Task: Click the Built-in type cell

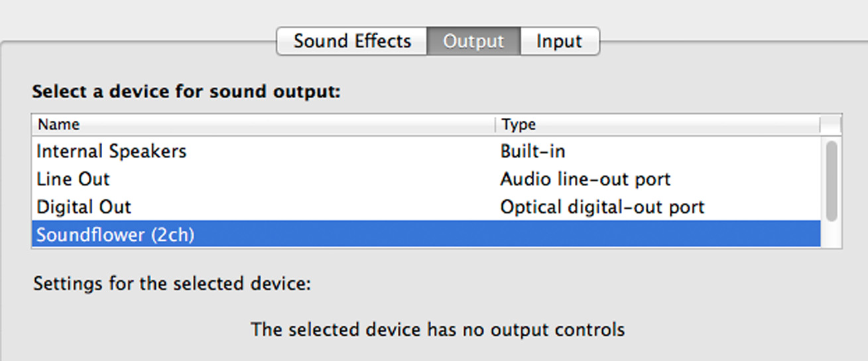Action: pos(532,151)
